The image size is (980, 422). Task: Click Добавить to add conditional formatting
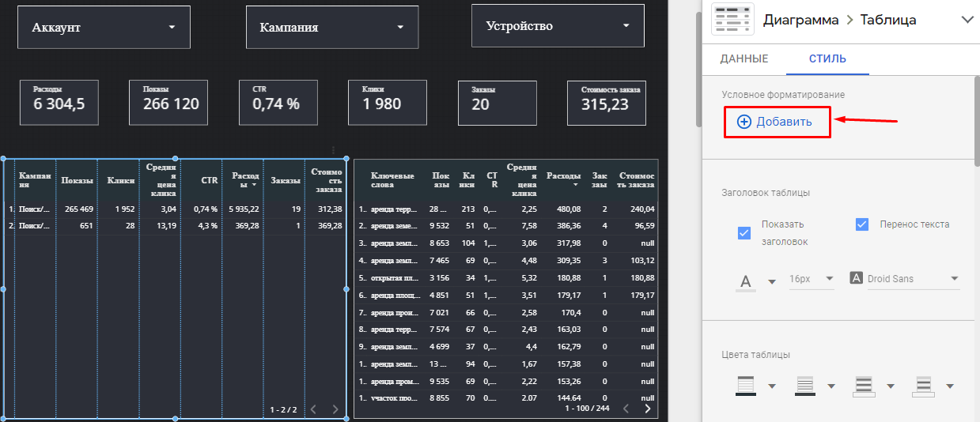[x=777, y=122]
